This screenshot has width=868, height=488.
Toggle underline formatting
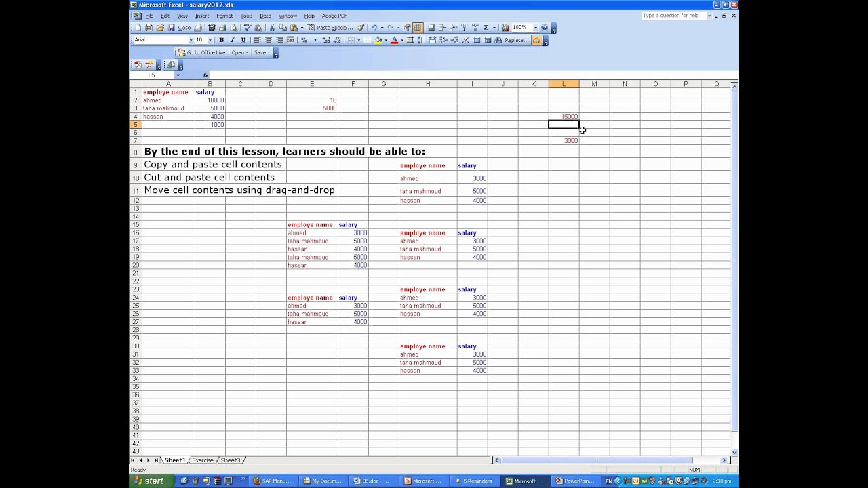(x=243, y=40)
